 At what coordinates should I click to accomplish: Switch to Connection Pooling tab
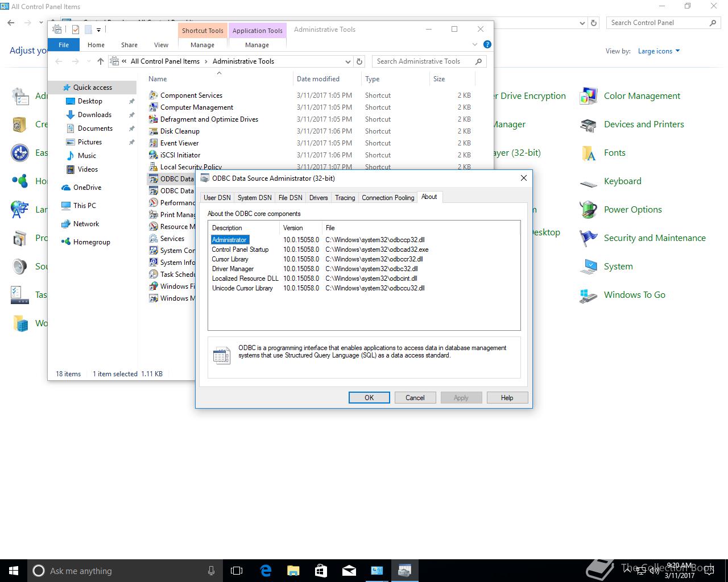(x=388, y=198)
